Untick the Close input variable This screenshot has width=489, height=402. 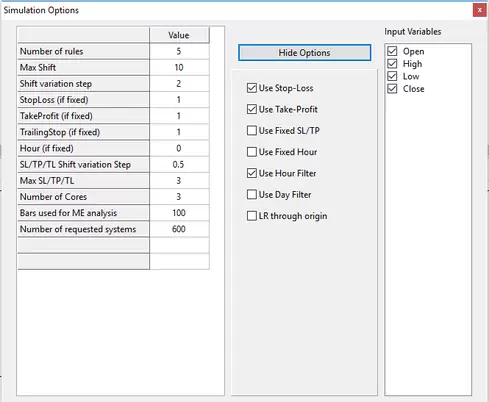pyautogui.click(x=392, y=89)
